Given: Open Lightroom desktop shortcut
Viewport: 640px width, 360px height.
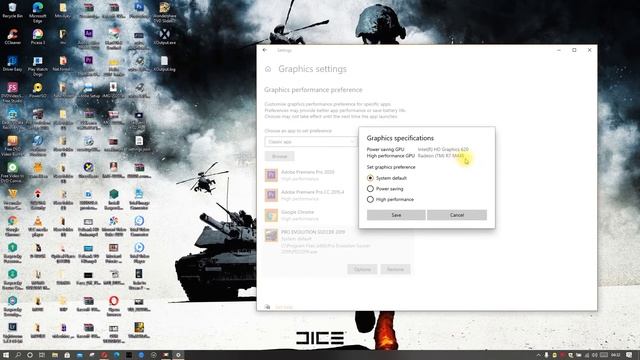Looking at the screenshot, I should [12, 332].
